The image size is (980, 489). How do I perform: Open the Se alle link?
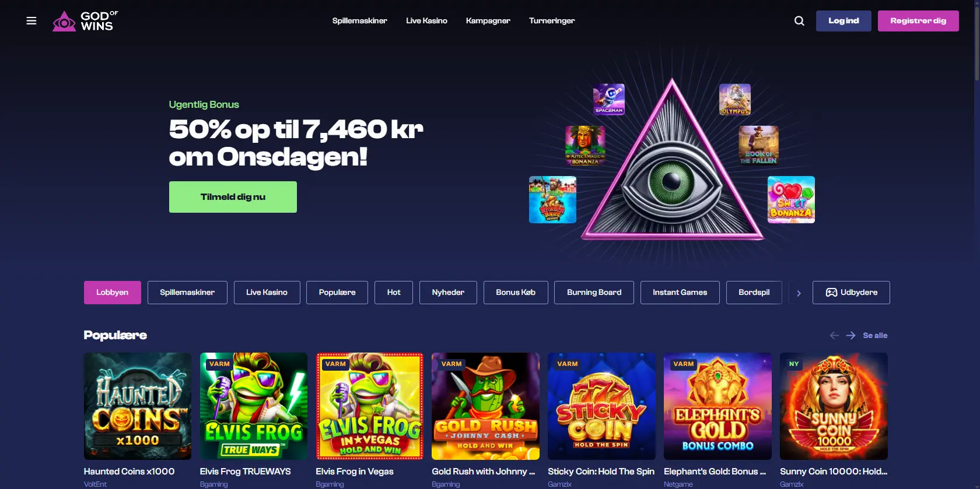(x=875, y=336)
